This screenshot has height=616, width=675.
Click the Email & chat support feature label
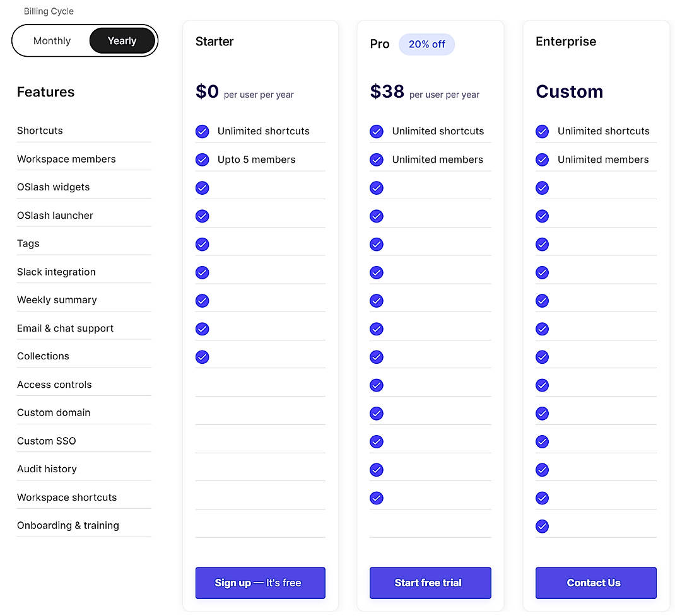(x=65, y=328)
